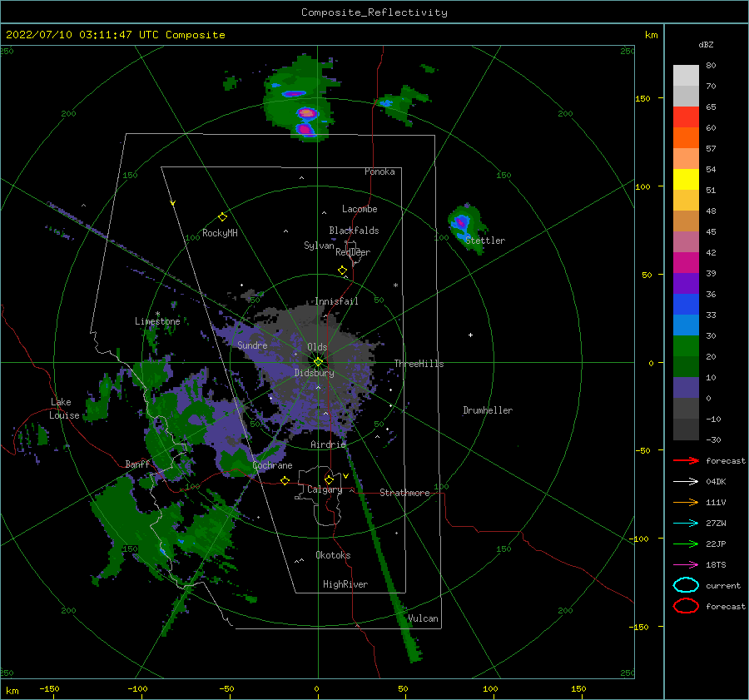The width and height of the screenshot is (749, 700).
Task: Select the cyan 27ZW arrow icon
Action: pos(686,523)
